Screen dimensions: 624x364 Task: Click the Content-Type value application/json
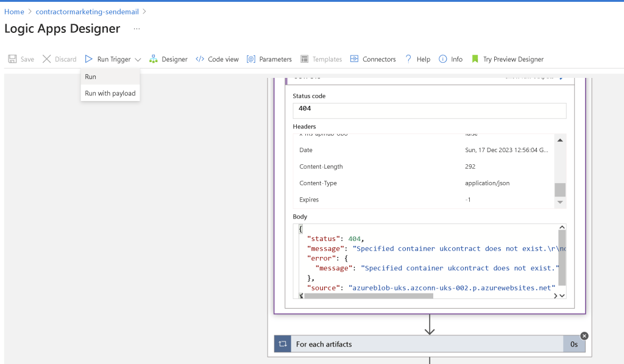(x=487, y=183)
